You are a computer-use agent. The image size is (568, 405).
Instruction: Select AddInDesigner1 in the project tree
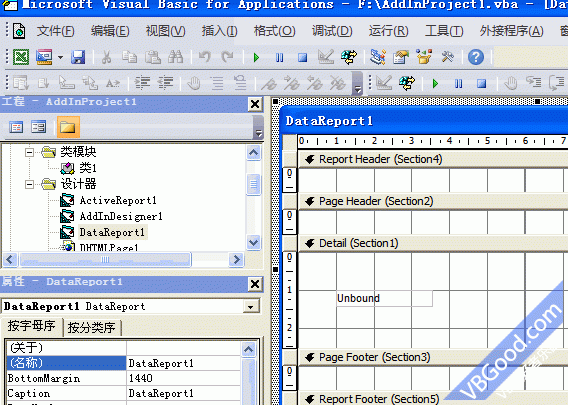121,217
